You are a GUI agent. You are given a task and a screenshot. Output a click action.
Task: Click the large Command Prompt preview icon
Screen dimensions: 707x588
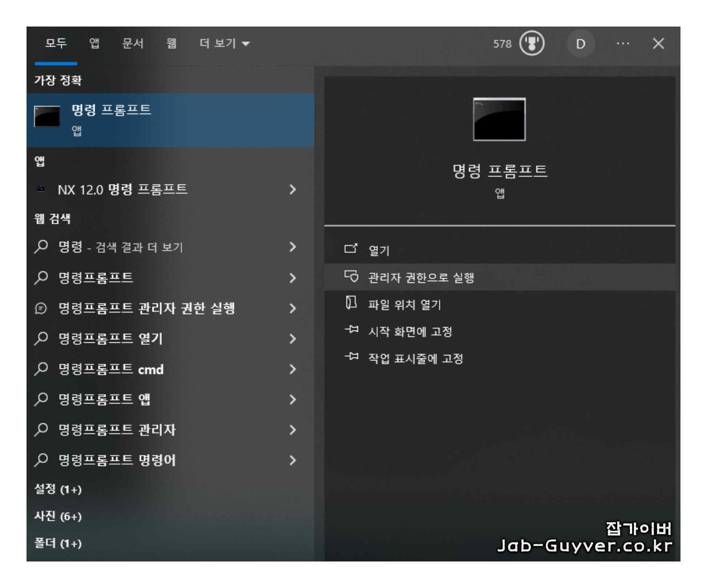(499, 120)
